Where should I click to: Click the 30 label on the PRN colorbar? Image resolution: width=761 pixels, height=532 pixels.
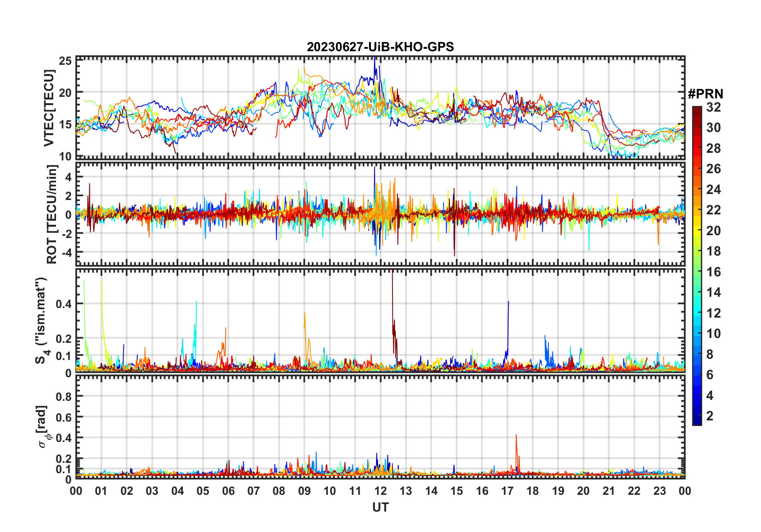[713, 128]
